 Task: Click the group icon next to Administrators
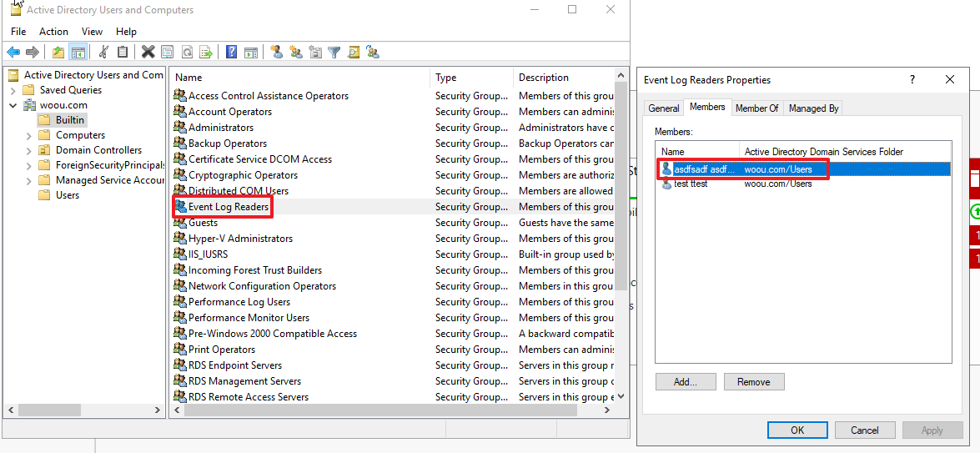coord(180,128)
